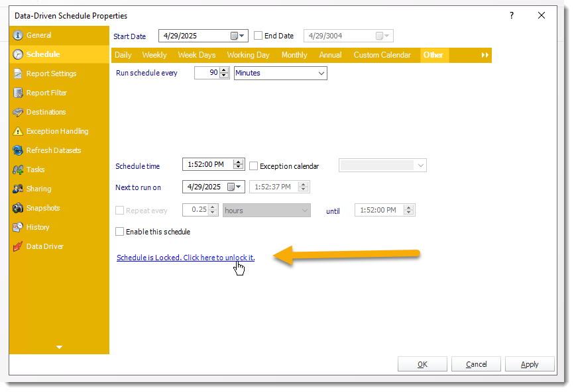This screenshot has width=574, height=392.
Task: Open the Refresh Datasets section
Action: 53,150
